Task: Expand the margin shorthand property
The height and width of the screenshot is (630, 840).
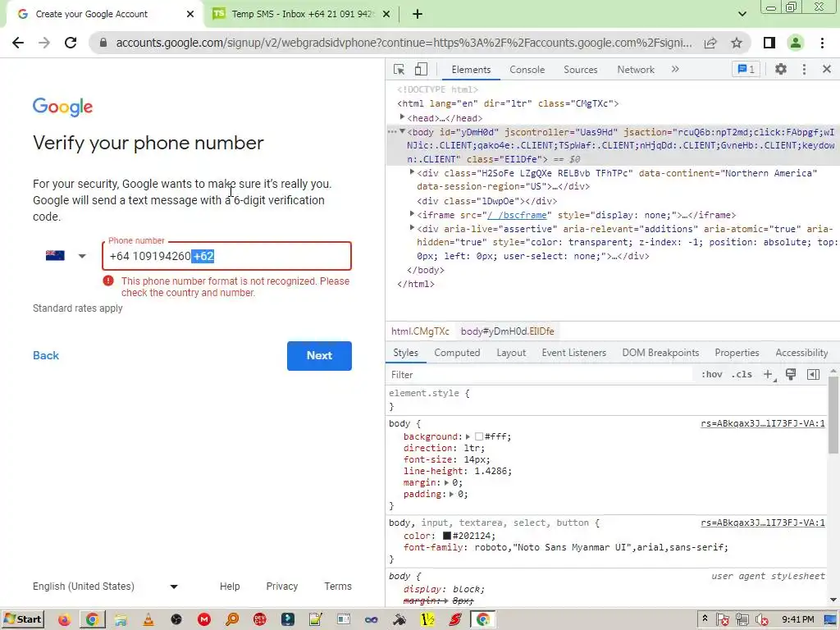Action: pyautogui.click(x=446, y=482)
